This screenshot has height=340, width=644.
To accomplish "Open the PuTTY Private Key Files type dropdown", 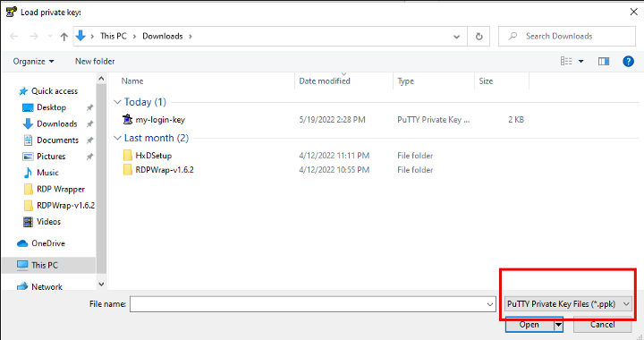I will 568,304.
